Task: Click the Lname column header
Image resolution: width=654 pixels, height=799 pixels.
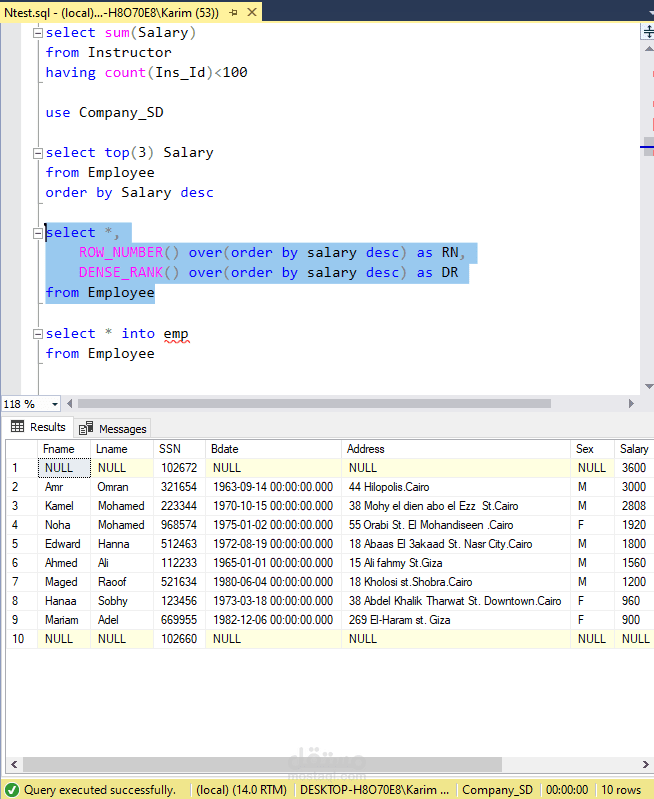Action: (122, 449)
